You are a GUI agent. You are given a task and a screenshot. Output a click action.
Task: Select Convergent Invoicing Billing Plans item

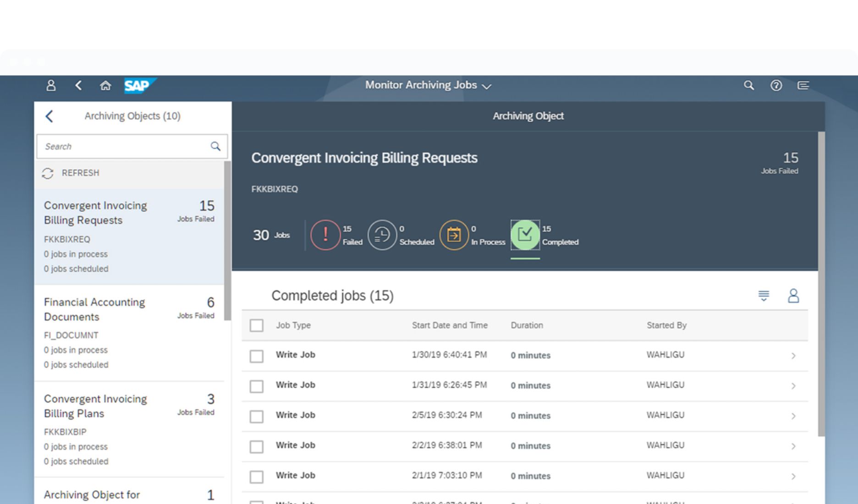(x=129, y=429)
